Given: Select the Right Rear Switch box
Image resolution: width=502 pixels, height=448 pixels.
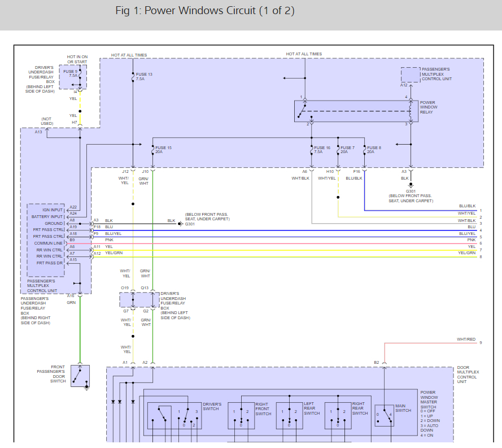Looking at the screenshot, I should (x=338, y=416).
